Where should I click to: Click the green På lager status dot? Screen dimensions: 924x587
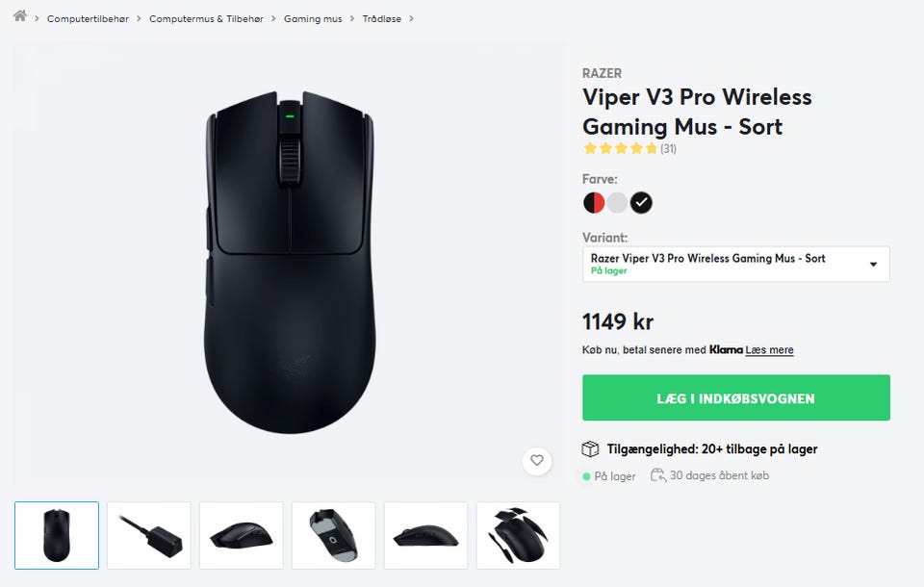click(586, 476)
